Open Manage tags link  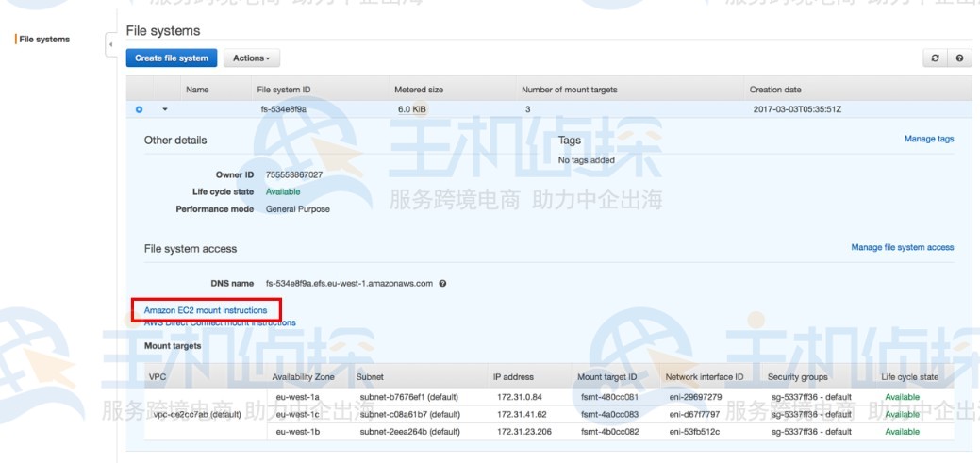929,139
